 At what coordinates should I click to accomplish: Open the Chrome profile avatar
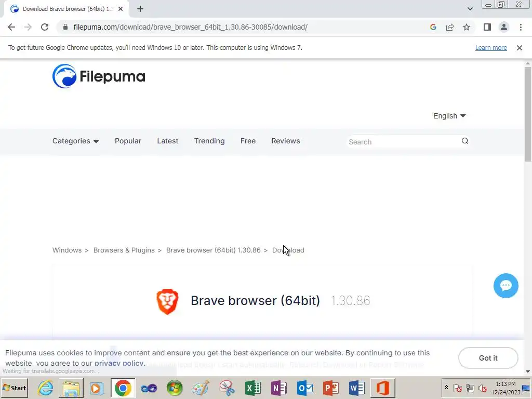pyautogui.click(x=504, y=27)
